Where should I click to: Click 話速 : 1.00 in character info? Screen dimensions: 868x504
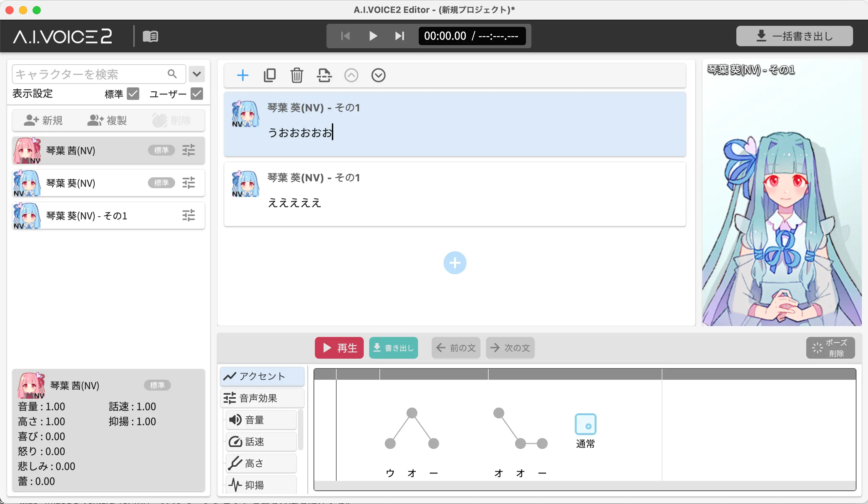coord(132,407)
